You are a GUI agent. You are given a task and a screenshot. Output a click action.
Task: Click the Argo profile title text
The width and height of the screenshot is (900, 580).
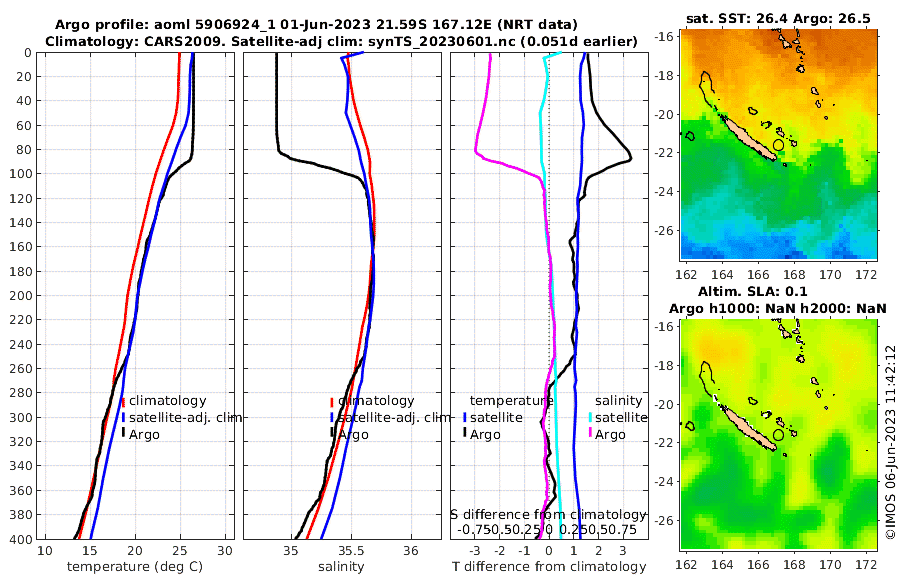tap(316, 25)
